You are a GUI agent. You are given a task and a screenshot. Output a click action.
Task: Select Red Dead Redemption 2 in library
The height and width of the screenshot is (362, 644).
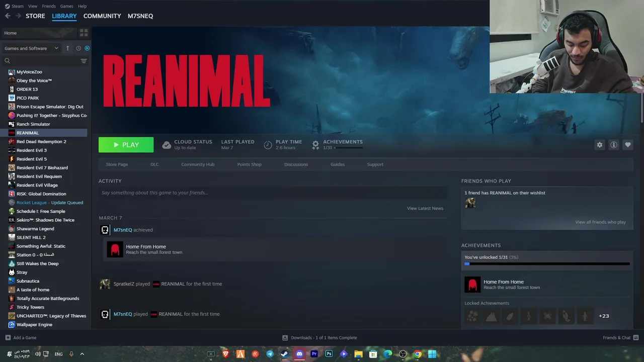pyautogui.click(x=41, y=141)
